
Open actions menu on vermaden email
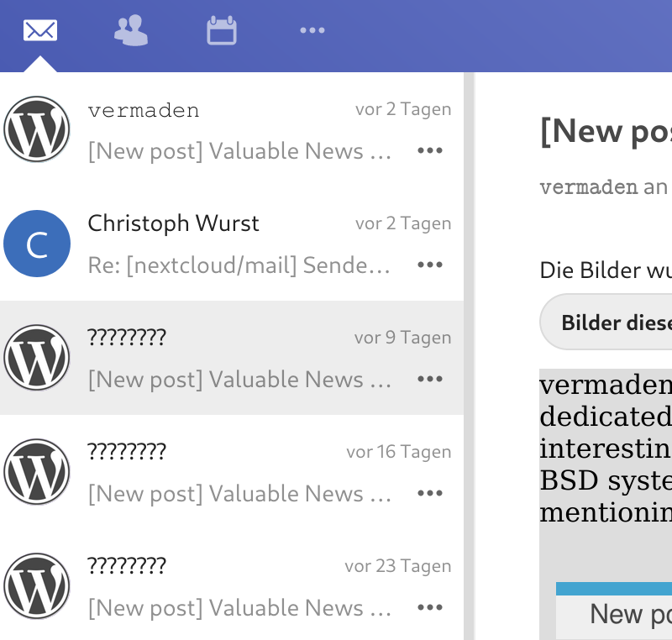click(x=430, y=150)
